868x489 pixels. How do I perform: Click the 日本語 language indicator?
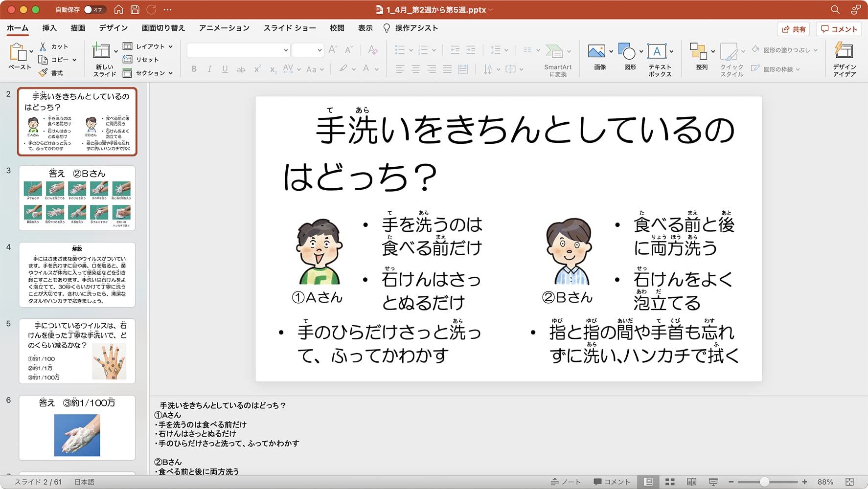pos(84,482)
